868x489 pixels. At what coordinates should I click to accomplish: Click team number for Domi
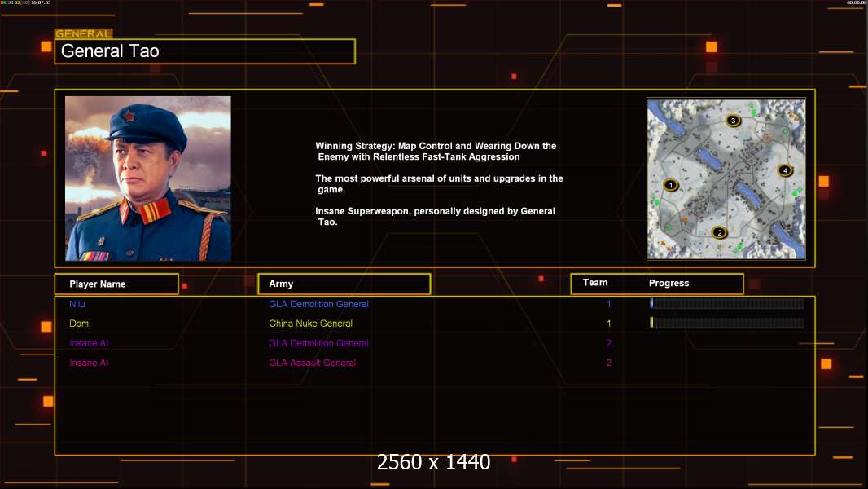click(608, 324)
